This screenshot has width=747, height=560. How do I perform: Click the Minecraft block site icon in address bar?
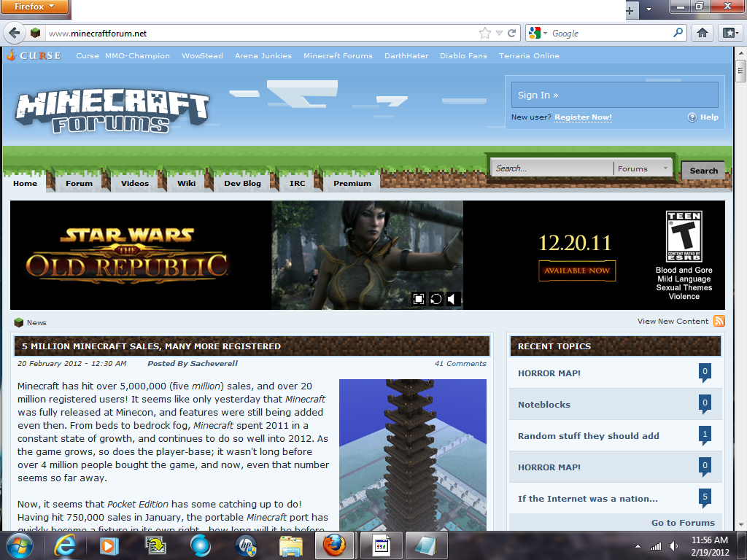click(35, 33)
